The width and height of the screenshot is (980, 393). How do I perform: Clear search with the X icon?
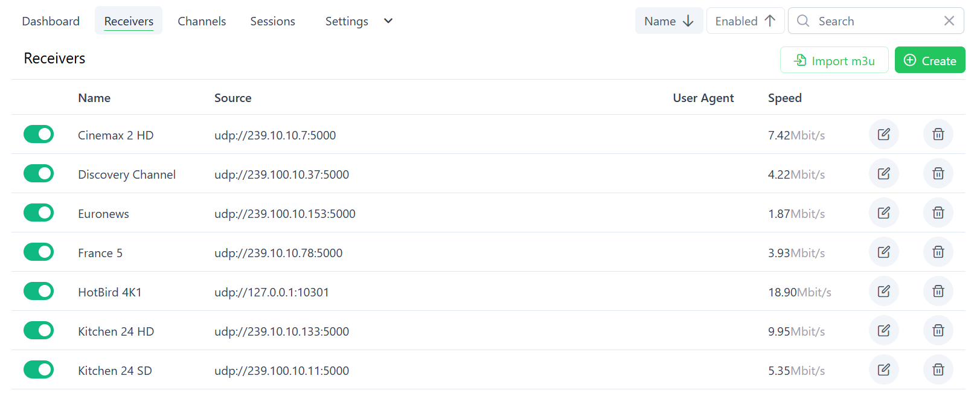[x=949, y=21]
